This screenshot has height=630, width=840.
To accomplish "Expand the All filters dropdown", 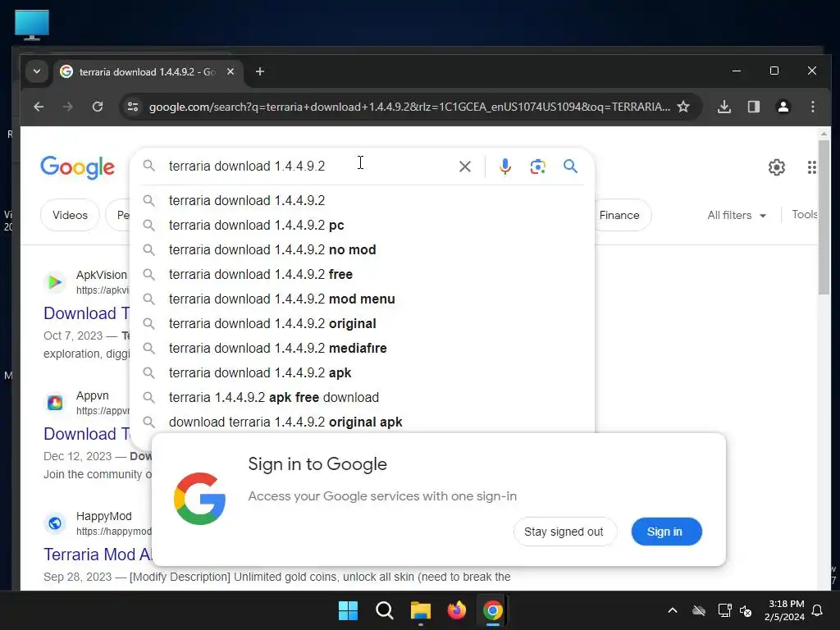I will coord(737,215).
